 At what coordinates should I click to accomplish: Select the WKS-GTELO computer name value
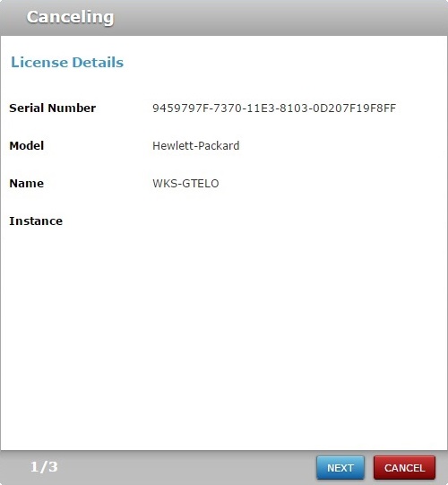coord(185,184)
